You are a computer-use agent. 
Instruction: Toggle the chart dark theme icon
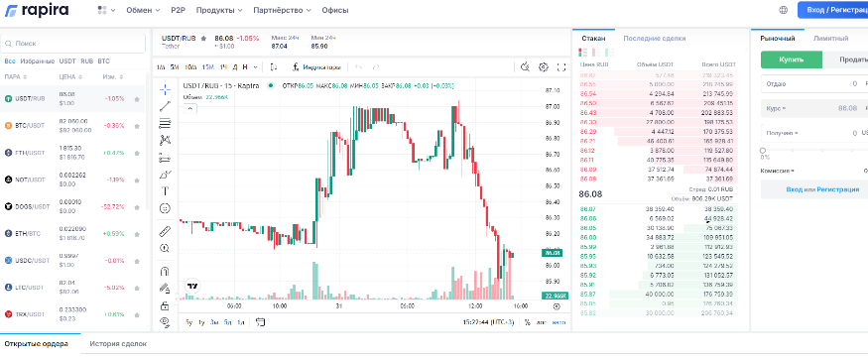coord(526,66)
